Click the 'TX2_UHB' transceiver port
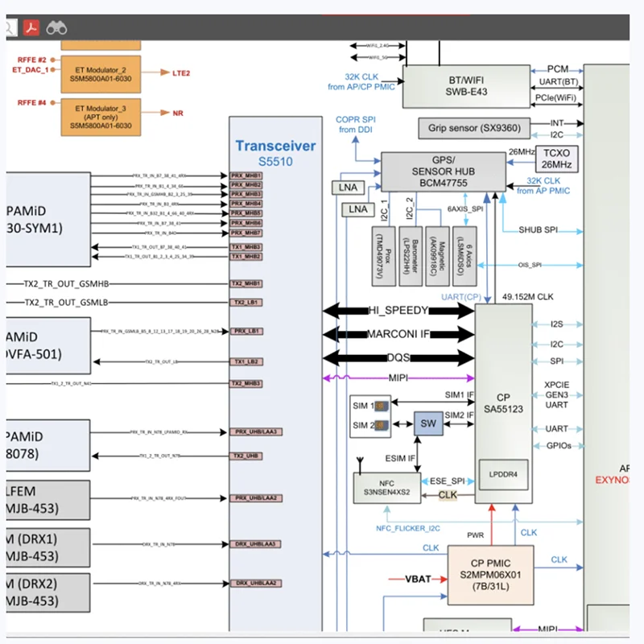Image resolution: width=644 pixels, height=644 pixels. click(246, 456)
